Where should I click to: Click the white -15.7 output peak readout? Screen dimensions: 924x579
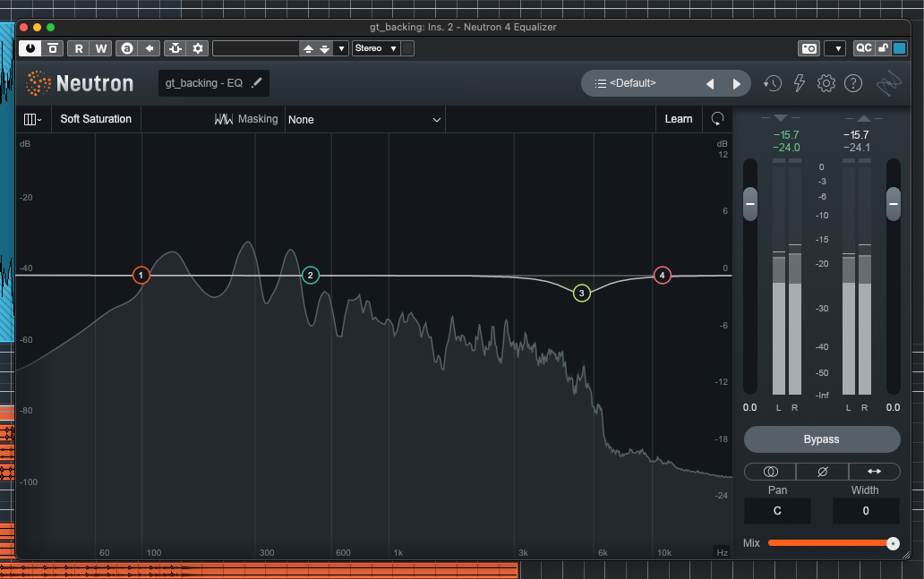tap(856, 135)
